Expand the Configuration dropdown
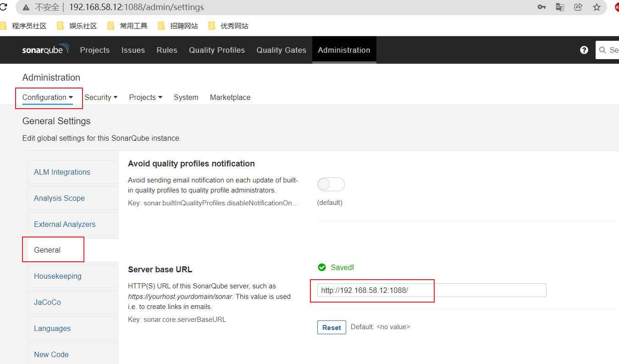The height and width of the screenshot is (364, 619). [48, 97]
